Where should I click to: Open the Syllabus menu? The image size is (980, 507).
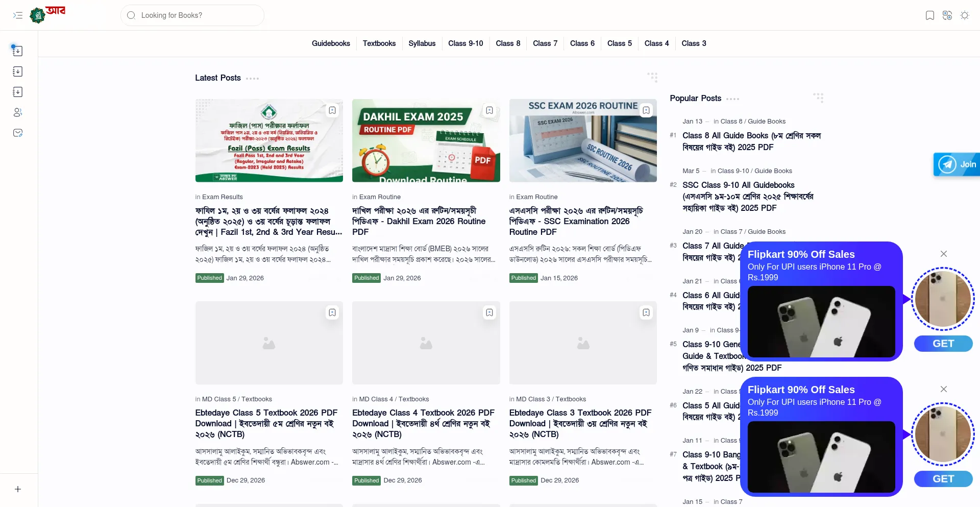click(x=422, y=43)
